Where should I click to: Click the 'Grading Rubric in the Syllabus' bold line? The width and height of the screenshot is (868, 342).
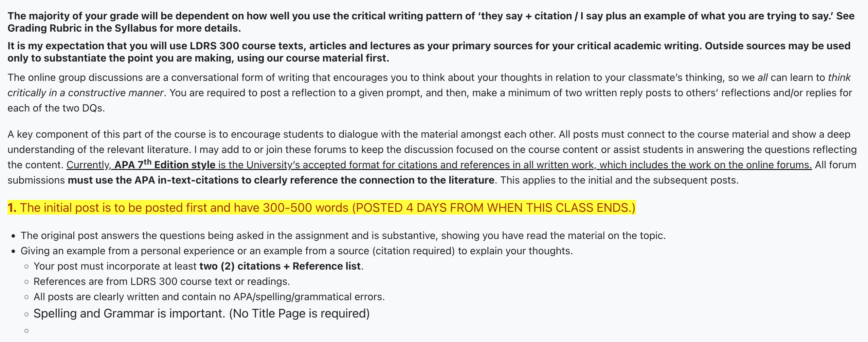coord(124,28)
